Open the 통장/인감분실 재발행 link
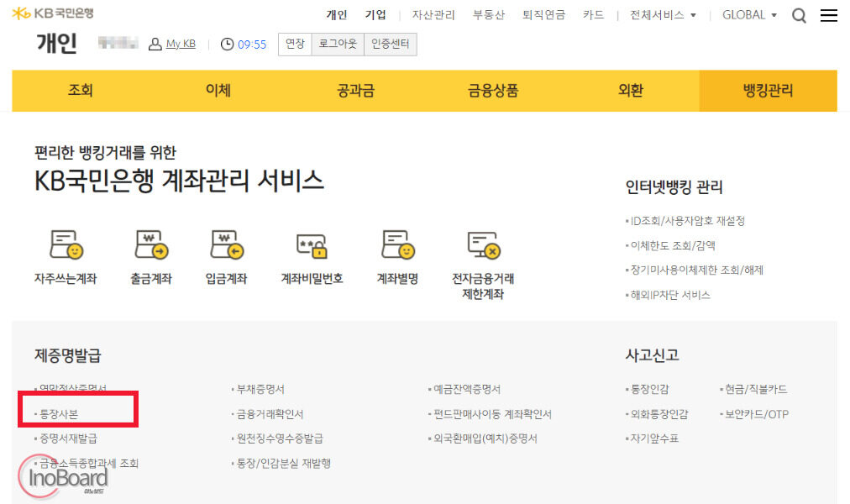This screenshot has height=504, width=850. tap(283, 464)
